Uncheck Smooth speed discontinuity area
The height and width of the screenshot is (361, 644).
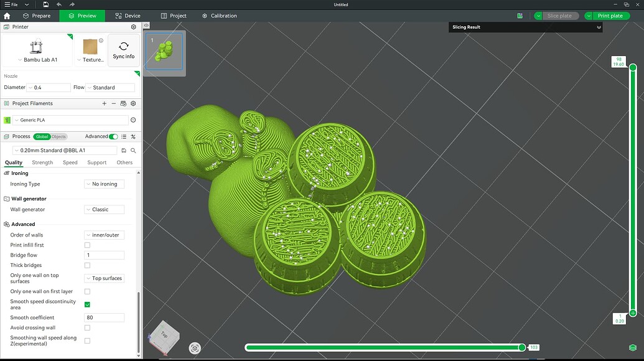coord(87,305)
